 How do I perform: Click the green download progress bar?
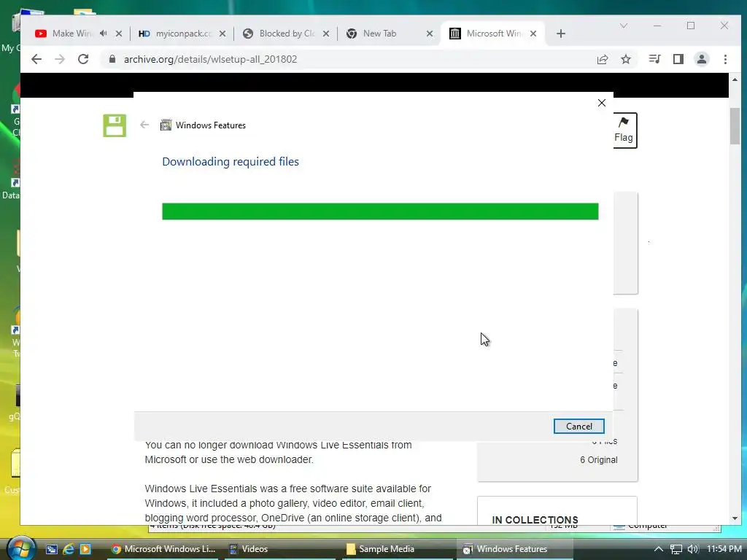[380, 211]
